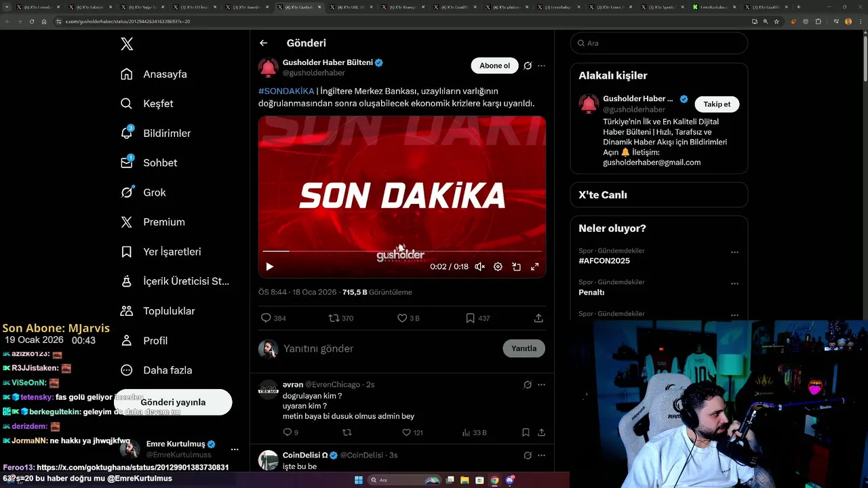Click the Grok icon on Gusholder's post

(528, 66)
